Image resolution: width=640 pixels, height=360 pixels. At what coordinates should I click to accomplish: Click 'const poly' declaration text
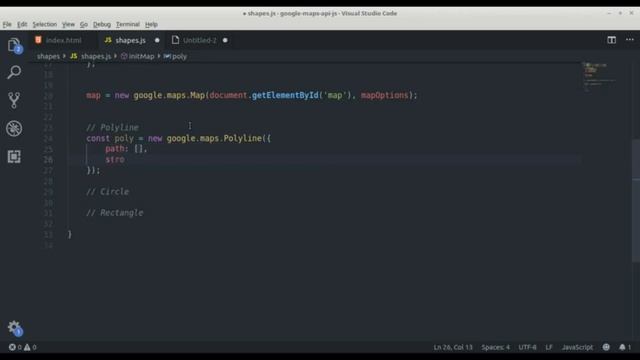click(110, 138)
